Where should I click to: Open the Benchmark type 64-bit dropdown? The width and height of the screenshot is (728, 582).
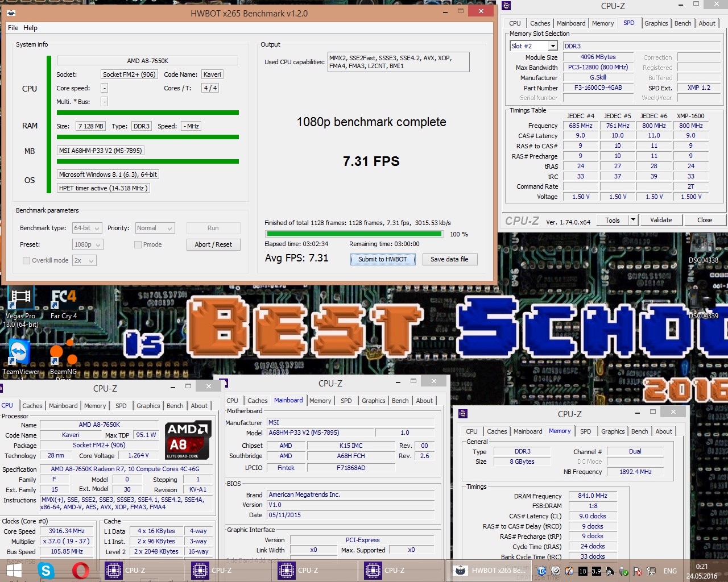(87, 228)
